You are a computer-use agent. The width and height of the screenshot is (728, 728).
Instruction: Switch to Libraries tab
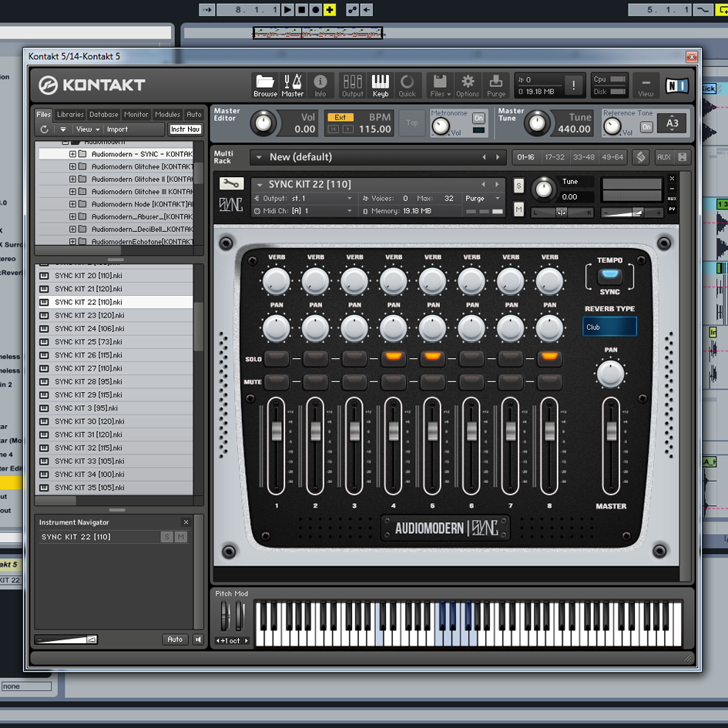click(x=70, y=114)
